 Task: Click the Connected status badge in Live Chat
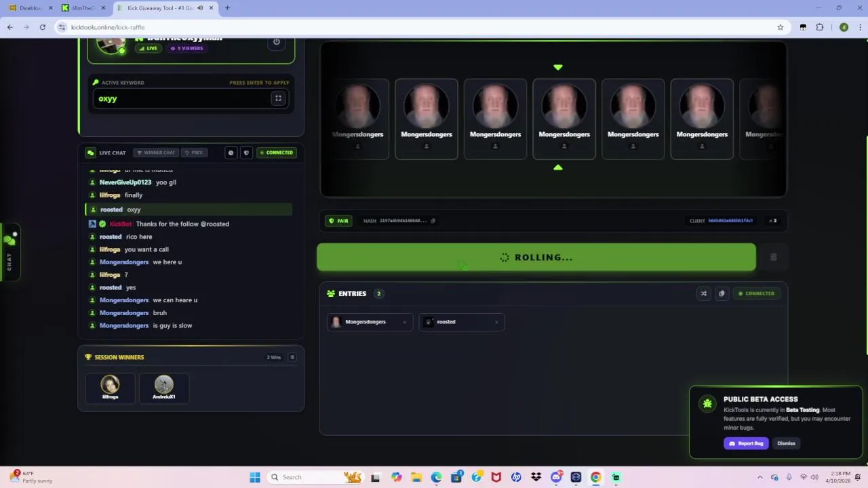[x=276, y=152]
